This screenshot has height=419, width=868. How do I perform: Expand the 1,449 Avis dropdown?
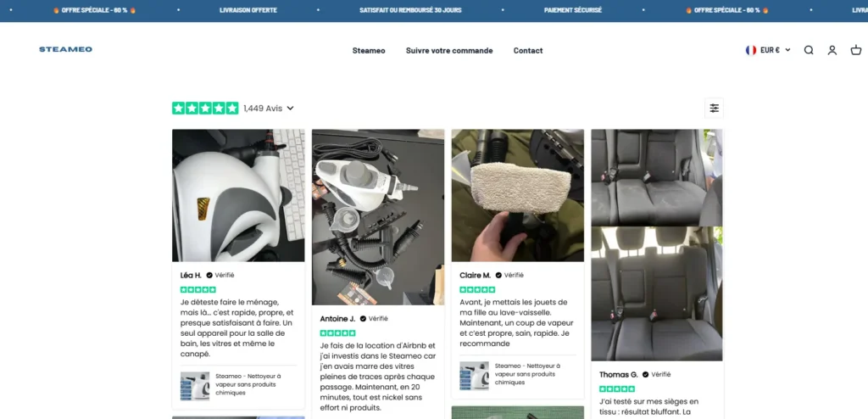[268, 109]
